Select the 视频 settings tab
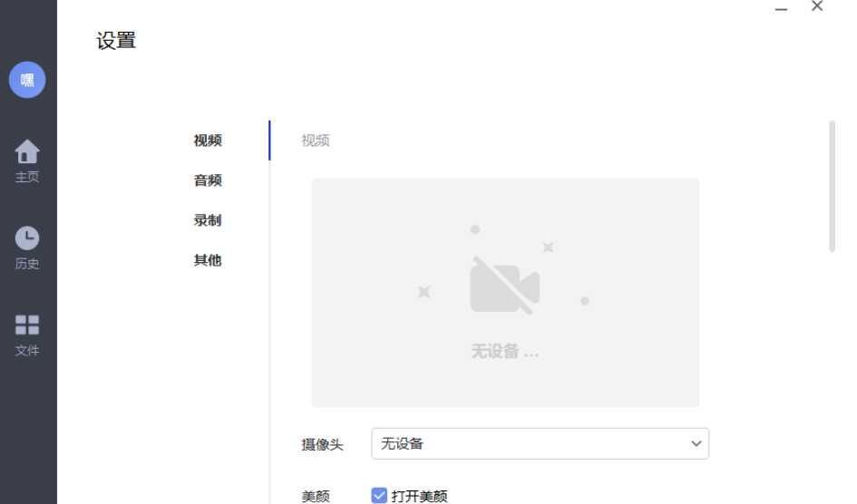This screenshot has width=857, height=504. pos(208,141)
